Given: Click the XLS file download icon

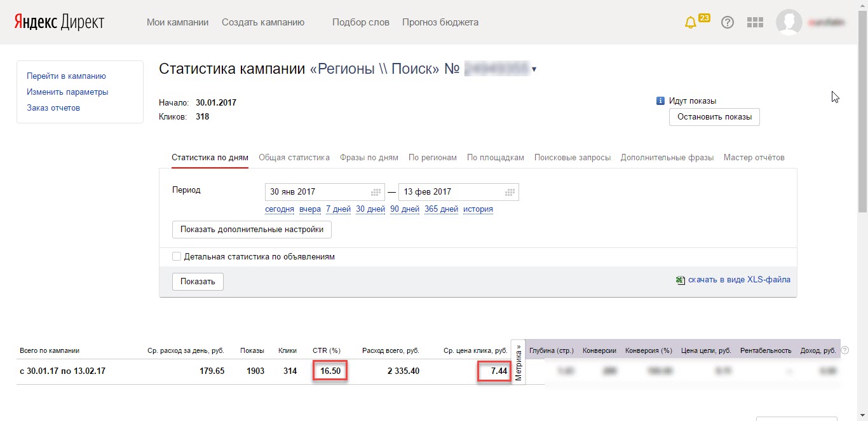Looking at the screenshot, I should coord(680,280).
